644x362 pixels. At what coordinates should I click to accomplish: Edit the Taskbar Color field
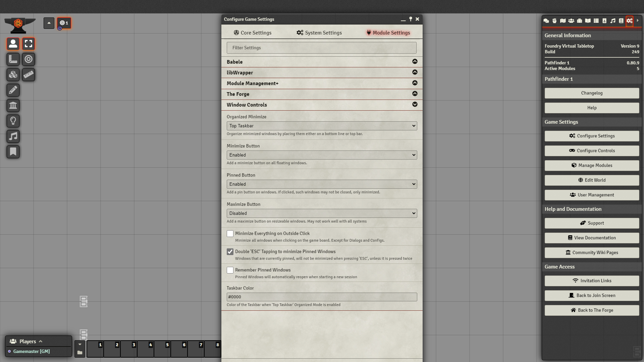point(321,297)
